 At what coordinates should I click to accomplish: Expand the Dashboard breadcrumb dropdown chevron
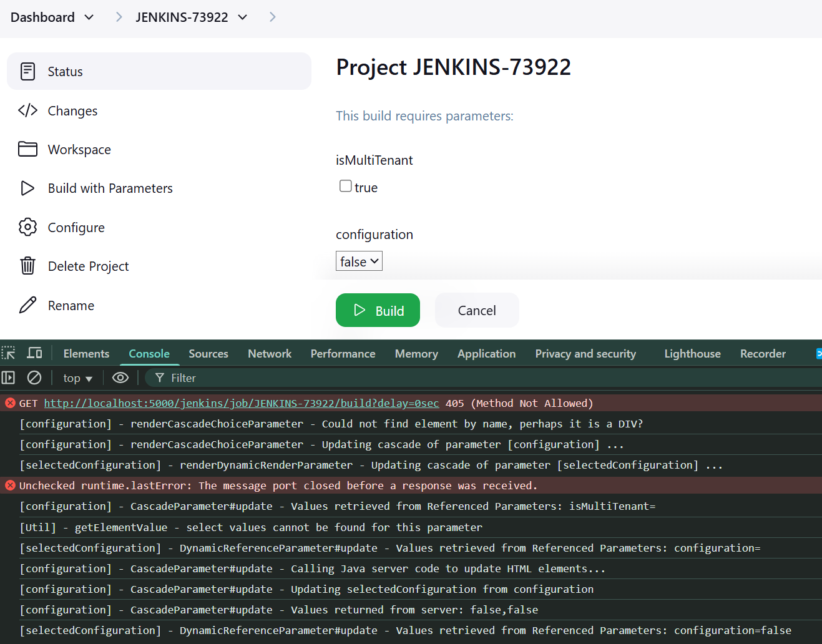tap(89, 17)
